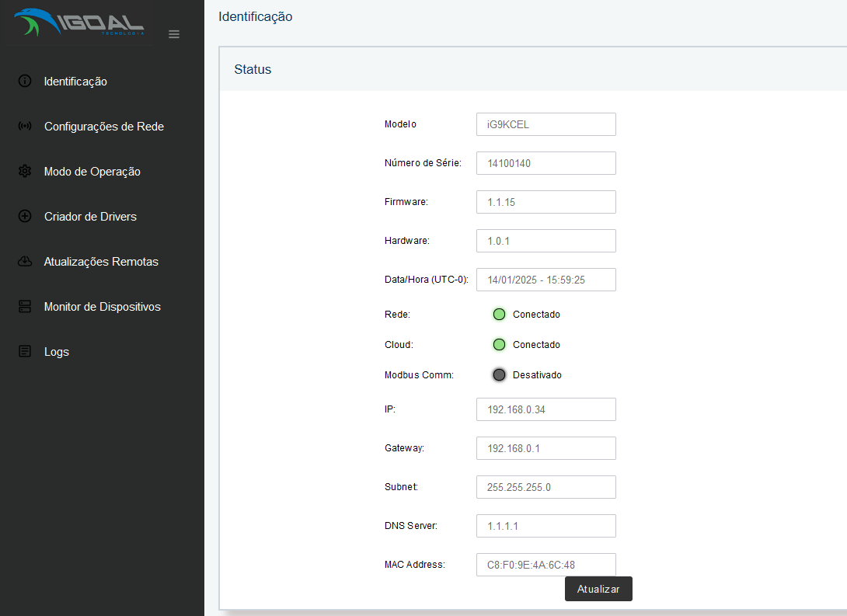The image size is (847, 616).
Task: Click the gear icon beside Modo de Operação
Action: click(25, 171)
